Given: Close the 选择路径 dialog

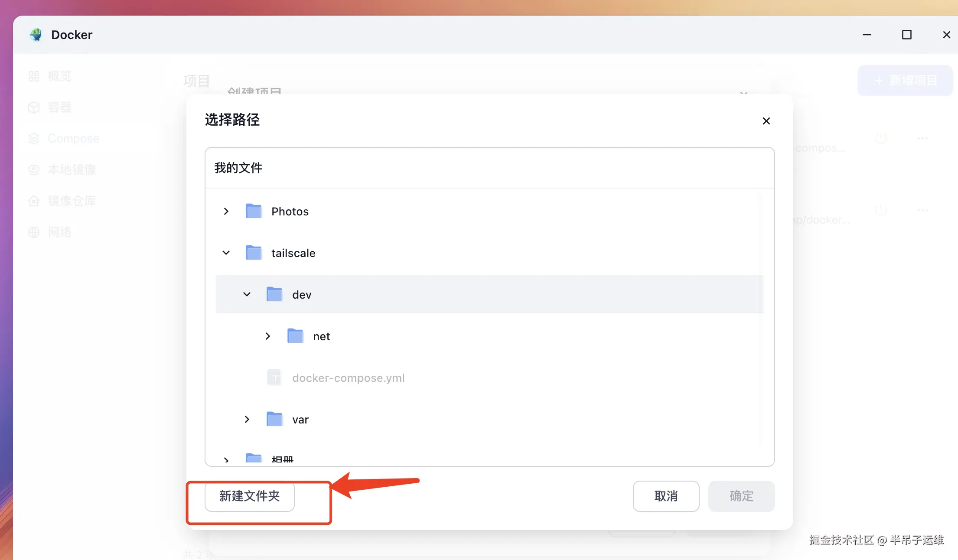Looking at the screenshot, I should [766, 121].
